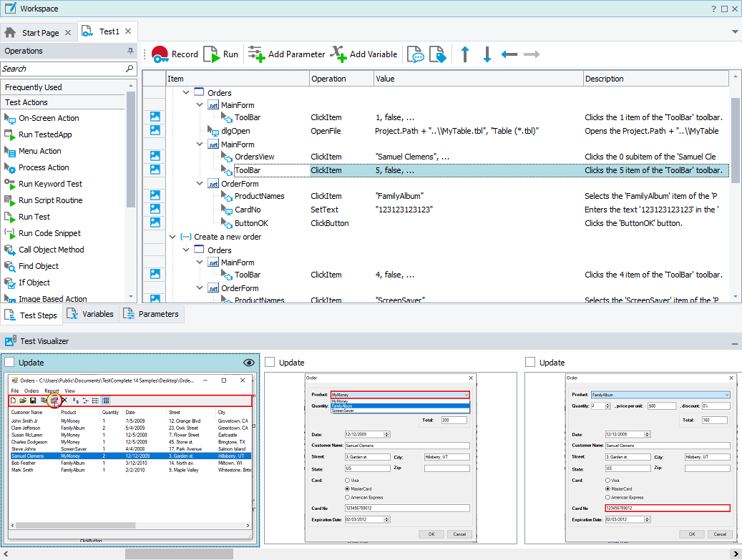Image resolution: width=742 pixels, height=560 pixels.
Task: Toggle the eye icon in Test Visualizer
Action: click(x=249, y=363)
